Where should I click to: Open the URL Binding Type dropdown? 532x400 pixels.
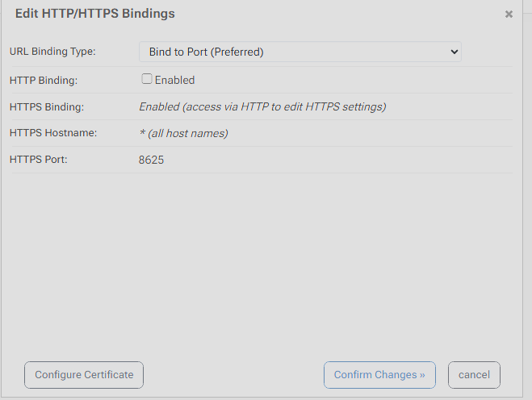tap(300, 52)
